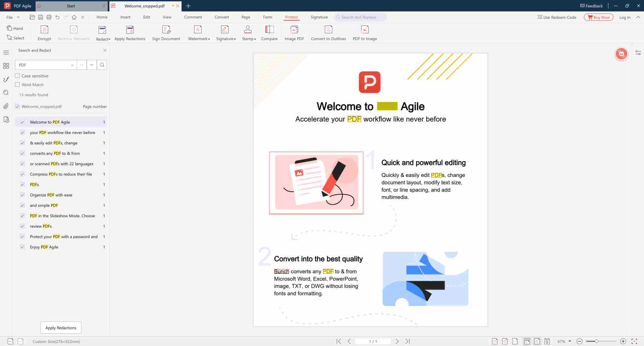Switch to the Insert tab
The height and width of the screenshot is (346, 644).
[x=125, y=17]
